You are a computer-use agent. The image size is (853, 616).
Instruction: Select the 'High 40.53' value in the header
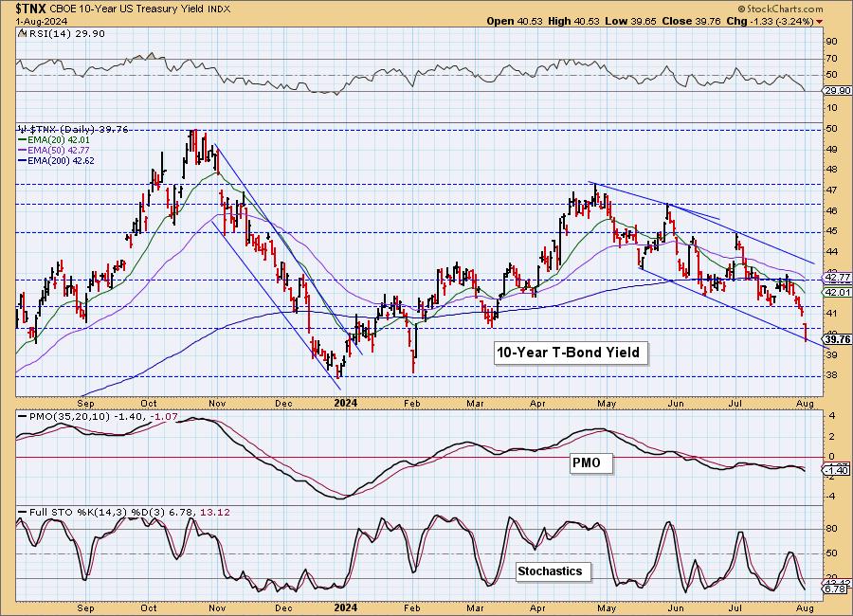click(x=573, y=21)
